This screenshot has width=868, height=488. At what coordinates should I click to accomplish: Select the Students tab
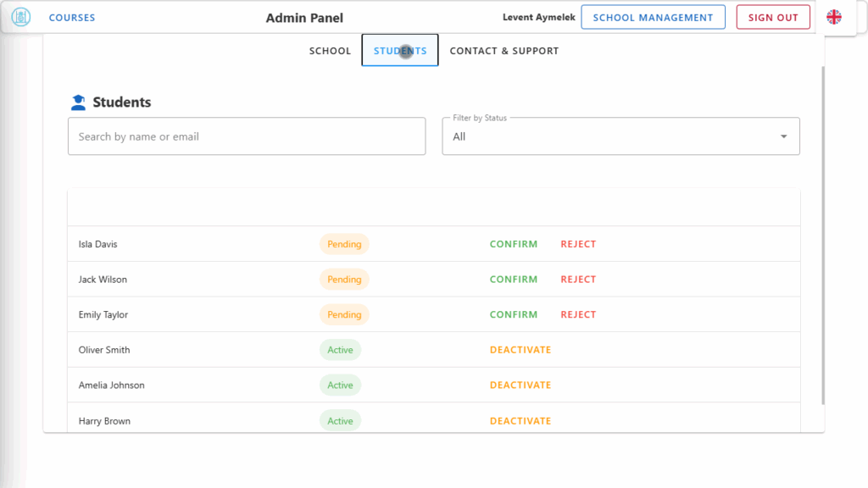point(400,51)
